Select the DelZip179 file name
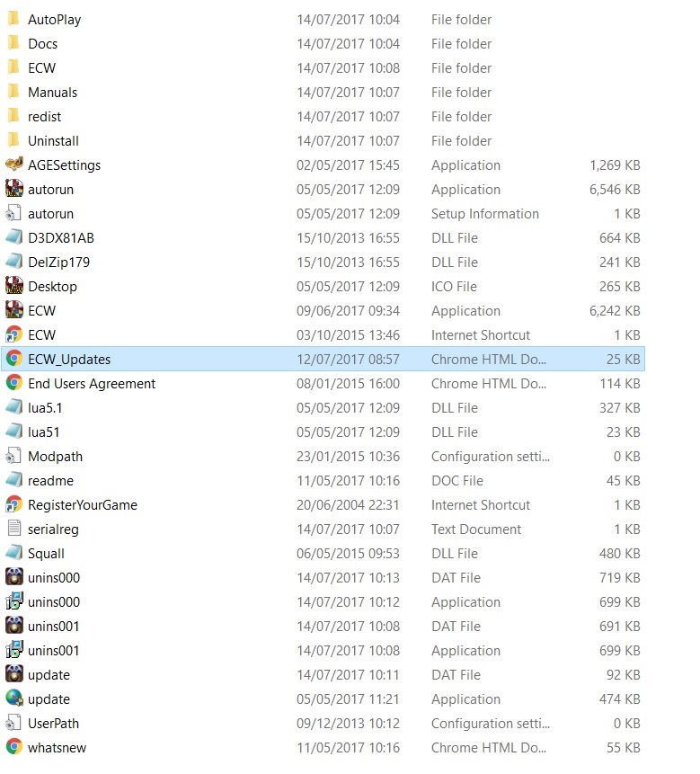 click(x=58, y=262)
